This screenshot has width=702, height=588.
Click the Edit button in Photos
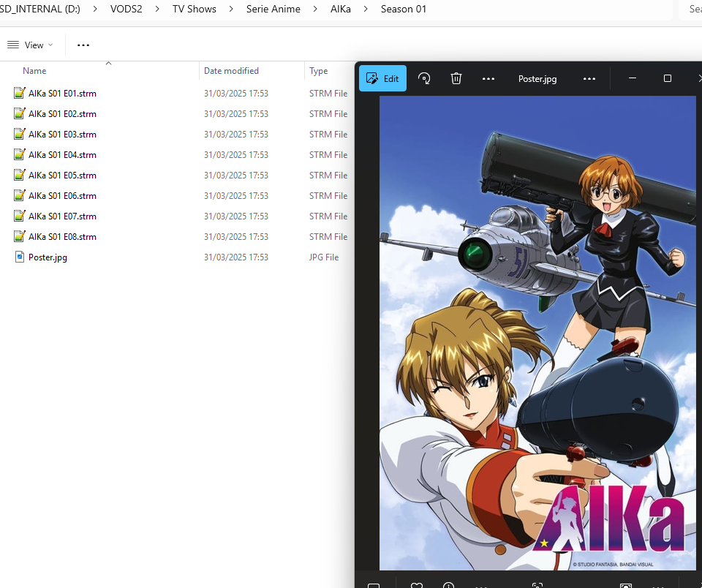click(x=382, y=78)
